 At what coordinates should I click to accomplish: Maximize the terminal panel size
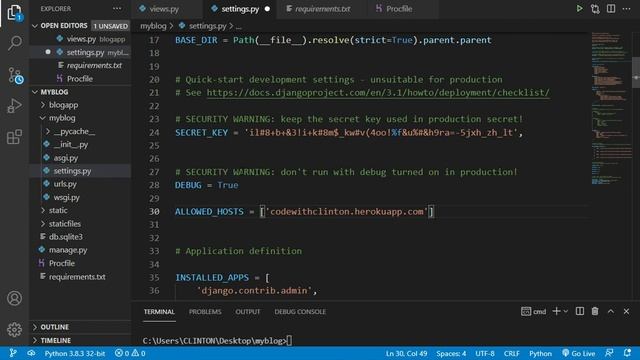point(611,311)
